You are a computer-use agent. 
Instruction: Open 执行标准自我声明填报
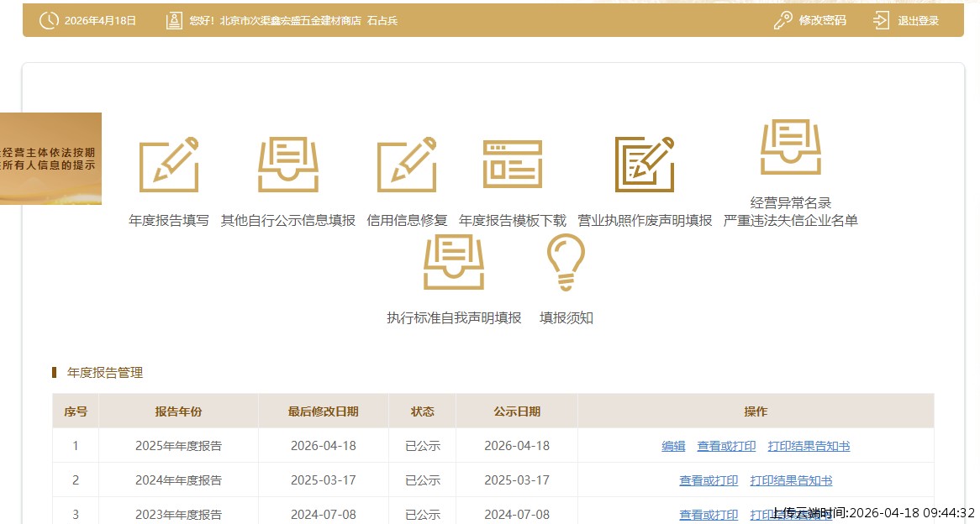point(454,261)
